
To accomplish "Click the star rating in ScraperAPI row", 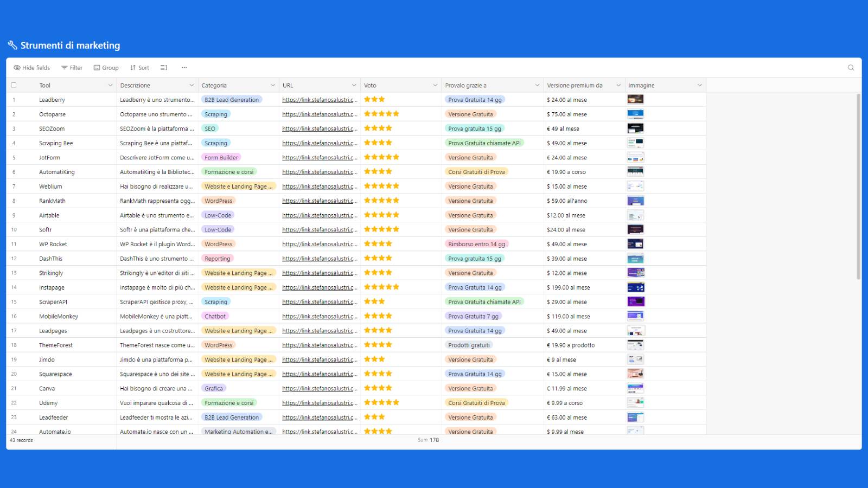I will 374,301.
